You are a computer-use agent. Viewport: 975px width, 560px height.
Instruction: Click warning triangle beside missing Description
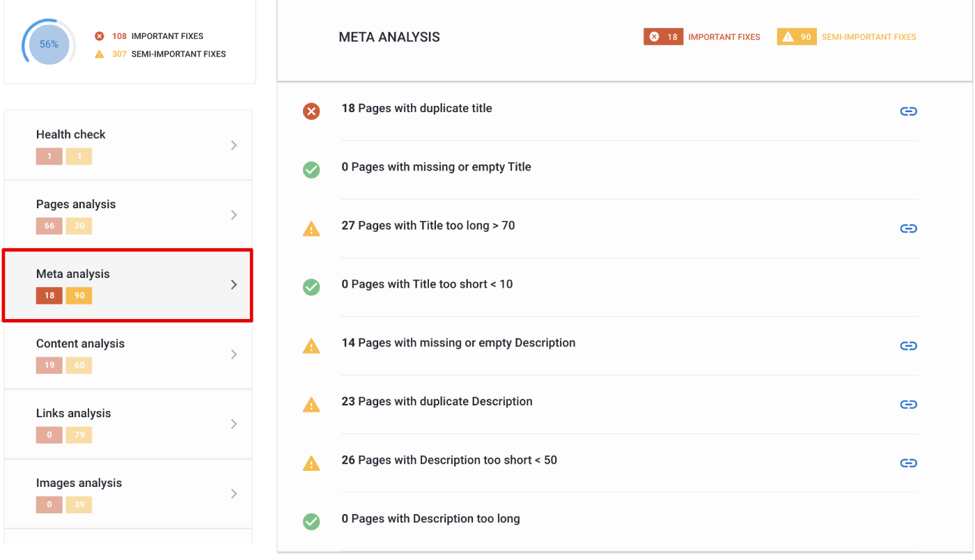point(311,345)
